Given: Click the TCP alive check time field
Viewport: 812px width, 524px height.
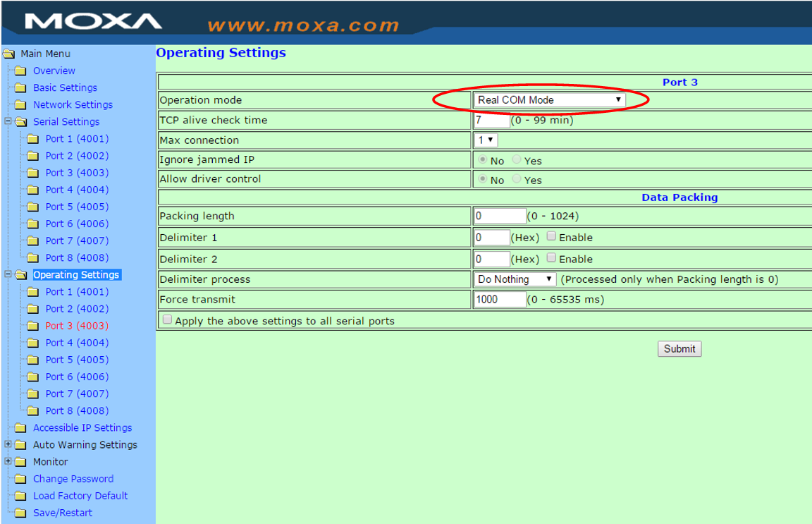Looking at the screenshot, I should coord(492,121).
